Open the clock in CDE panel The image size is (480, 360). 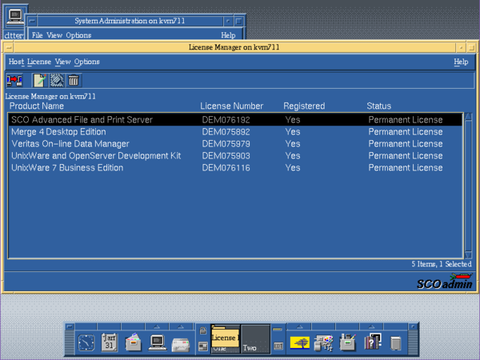tap(86, 342)
